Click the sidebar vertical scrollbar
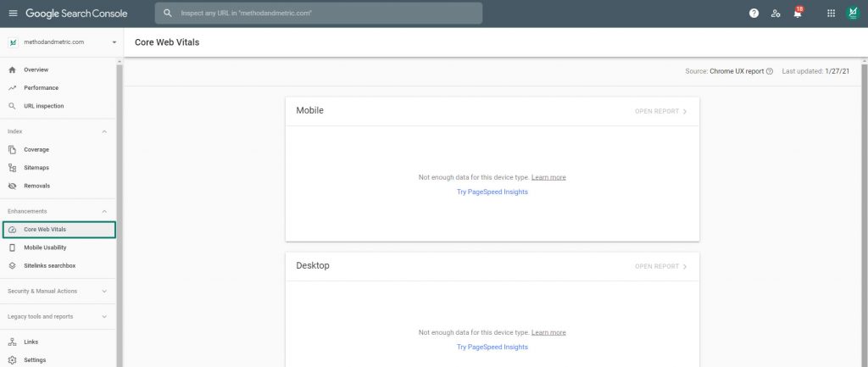868x367 pixels. (x=119, y=214)
